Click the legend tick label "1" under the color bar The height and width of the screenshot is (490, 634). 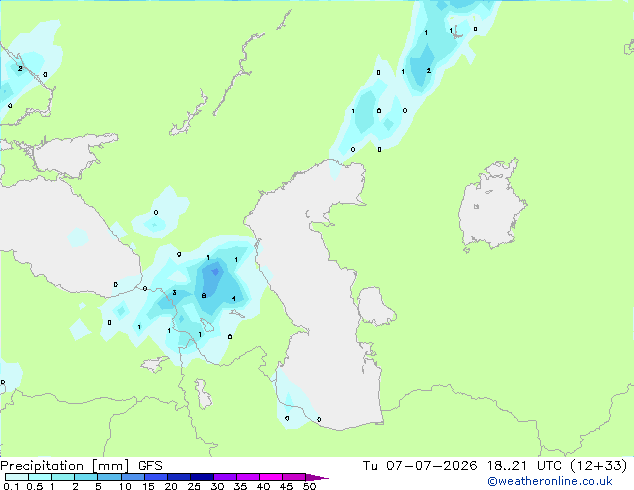click(52, 486)
